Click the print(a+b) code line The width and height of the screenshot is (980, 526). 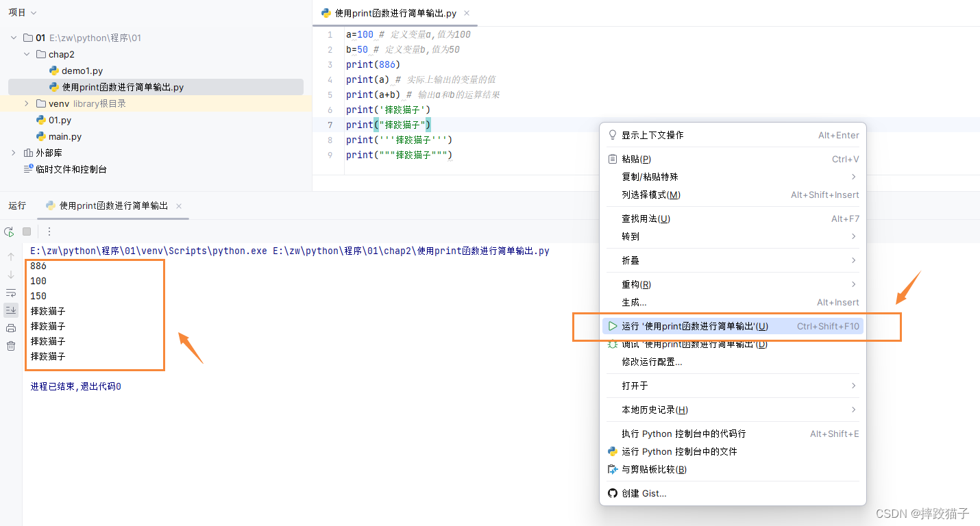pyautogui.click(x=423, y=95)
